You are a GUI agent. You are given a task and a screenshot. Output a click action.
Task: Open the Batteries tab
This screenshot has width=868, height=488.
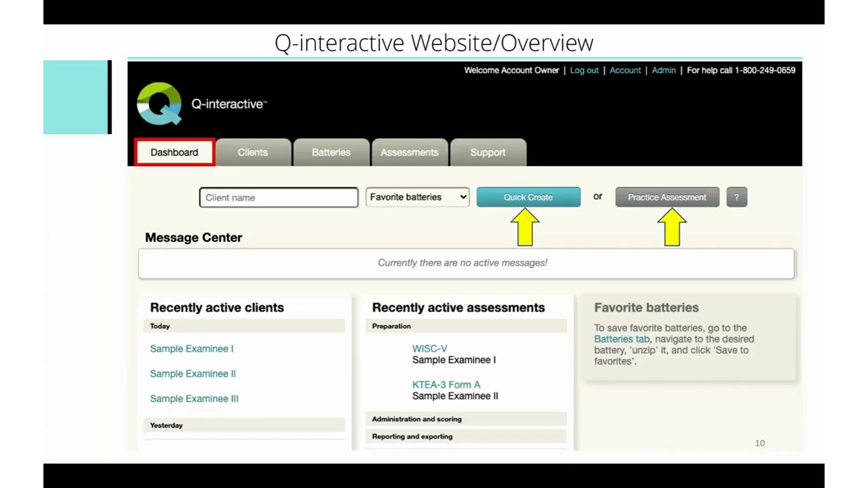331,152
